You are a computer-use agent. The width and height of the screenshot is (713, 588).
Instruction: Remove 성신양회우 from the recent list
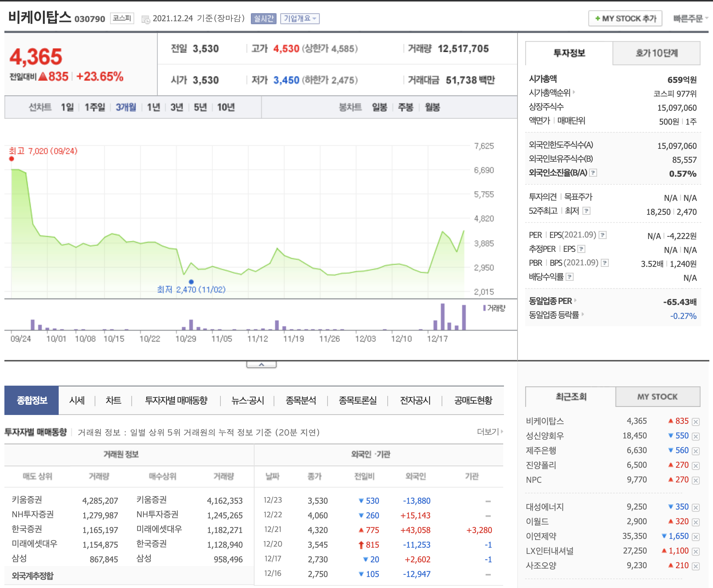(x=696, y=436)
